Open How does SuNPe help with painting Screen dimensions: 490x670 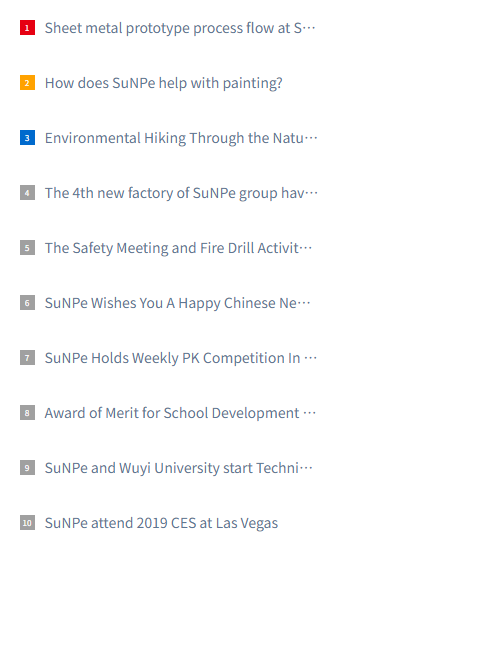tap(164, 83)
